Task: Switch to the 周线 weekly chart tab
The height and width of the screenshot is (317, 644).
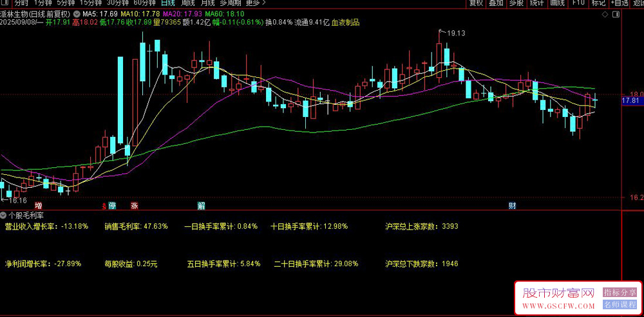Action: 187,3
